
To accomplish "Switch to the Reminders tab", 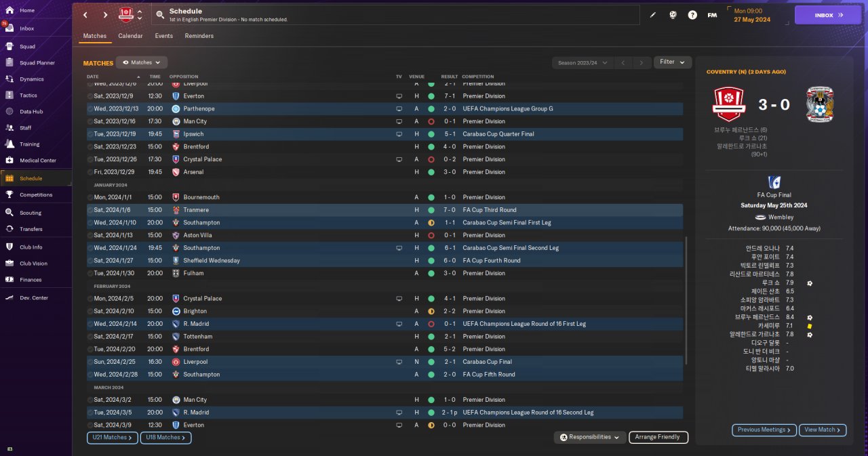I will [x=199, y=36].
